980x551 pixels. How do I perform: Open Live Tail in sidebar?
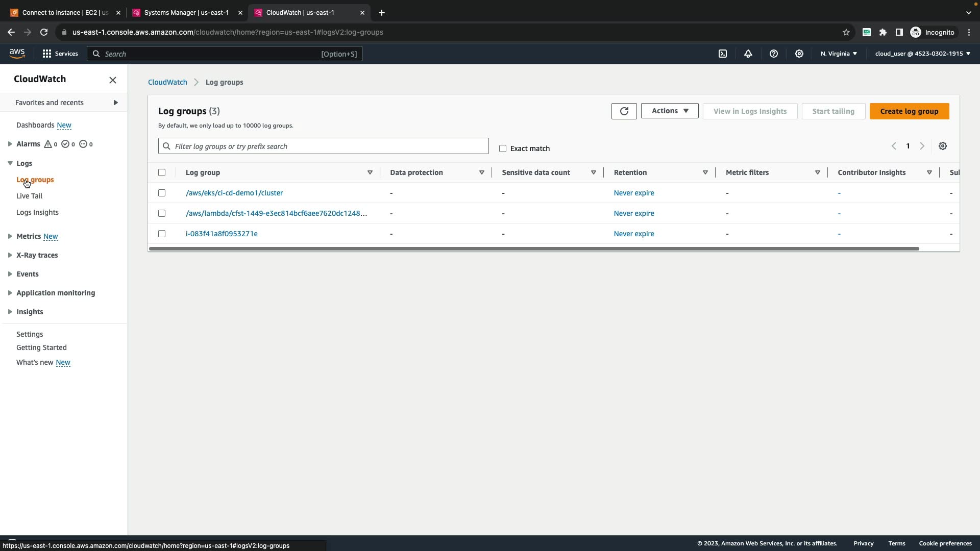point(29,196)
